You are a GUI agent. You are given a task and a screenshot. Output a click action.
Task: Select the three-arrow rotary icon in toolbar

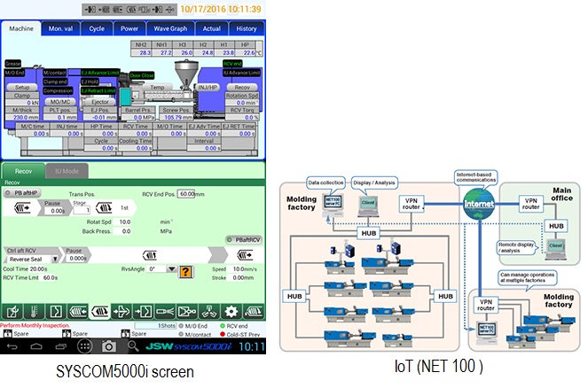209,311
